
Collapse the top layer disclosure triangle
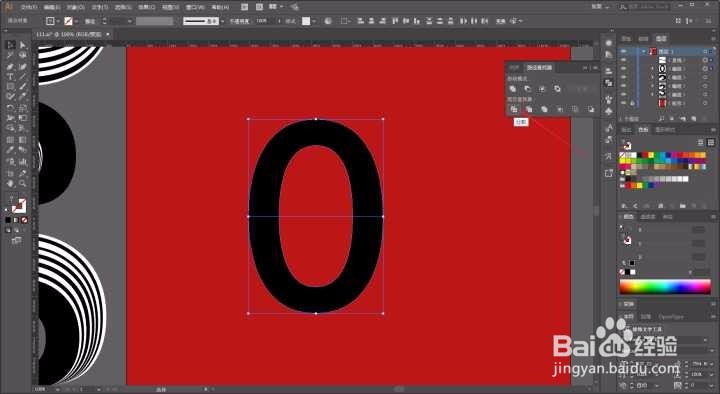tap(644, 51)
